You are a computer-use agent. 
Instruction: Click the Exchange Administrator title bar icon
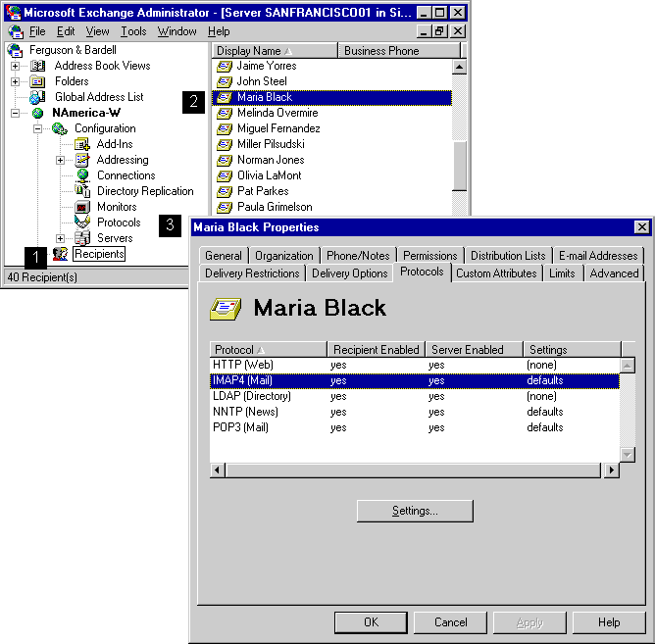tap(14, 13)
